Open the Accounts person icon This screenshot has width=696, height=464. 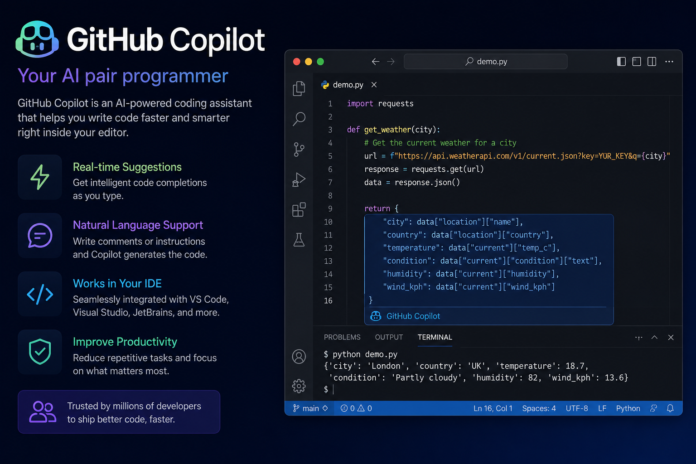[299, 357]
